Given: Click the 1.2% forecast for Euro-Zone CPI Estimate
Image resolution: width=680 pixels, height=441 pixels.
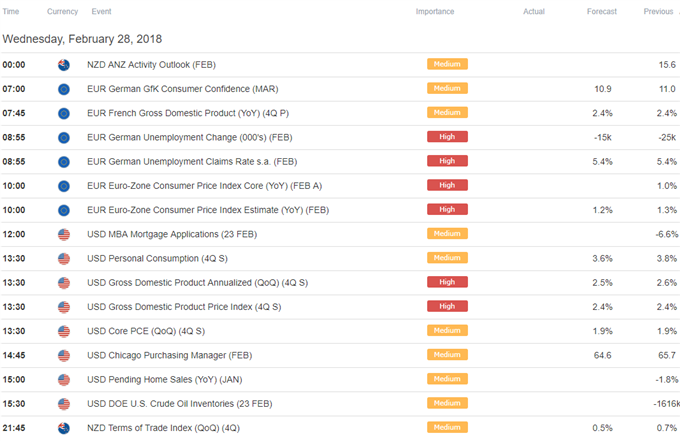Looking at the screenshot, I should [603, 210].
